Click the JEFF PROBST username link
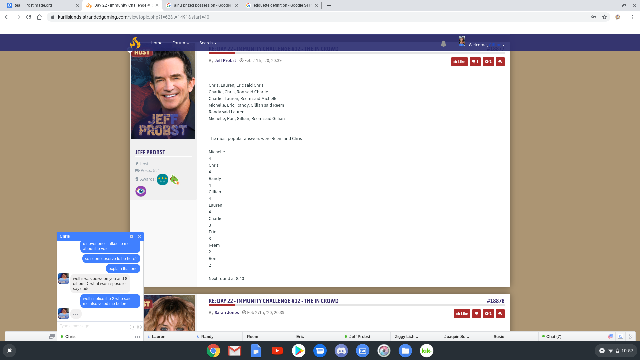 [150, 152]
